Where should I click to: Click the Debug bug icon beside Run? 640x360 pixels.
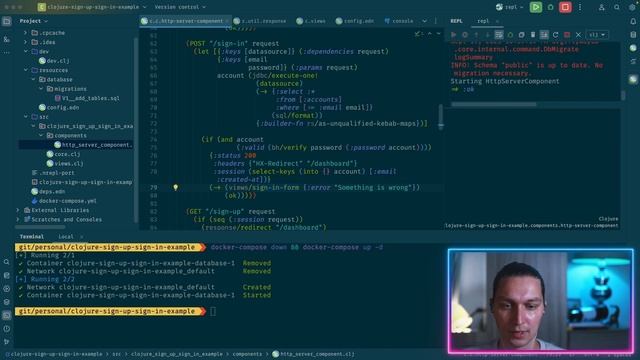pyautogui.click(x=550, y=7)
